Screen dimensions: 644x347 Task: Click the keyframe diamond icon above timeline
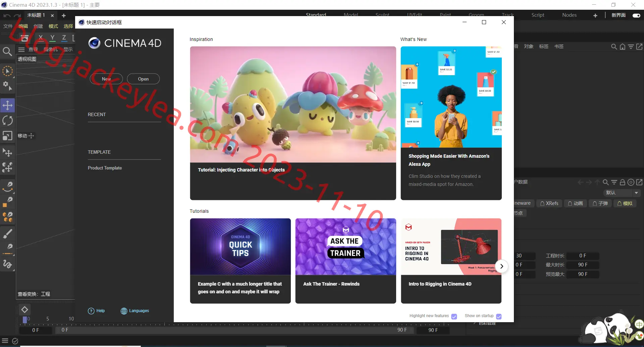24,309
